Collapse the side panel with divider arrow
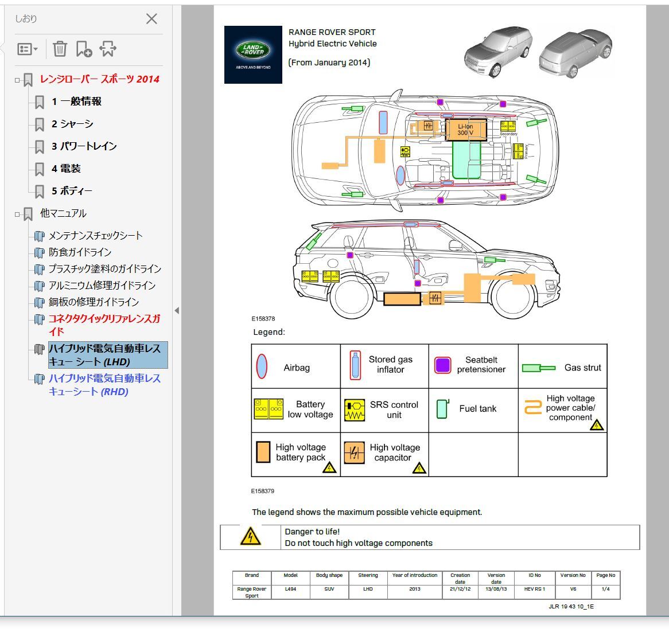Image resolution: width=669 pixels, height=644 pixels. tap(177, 310)
